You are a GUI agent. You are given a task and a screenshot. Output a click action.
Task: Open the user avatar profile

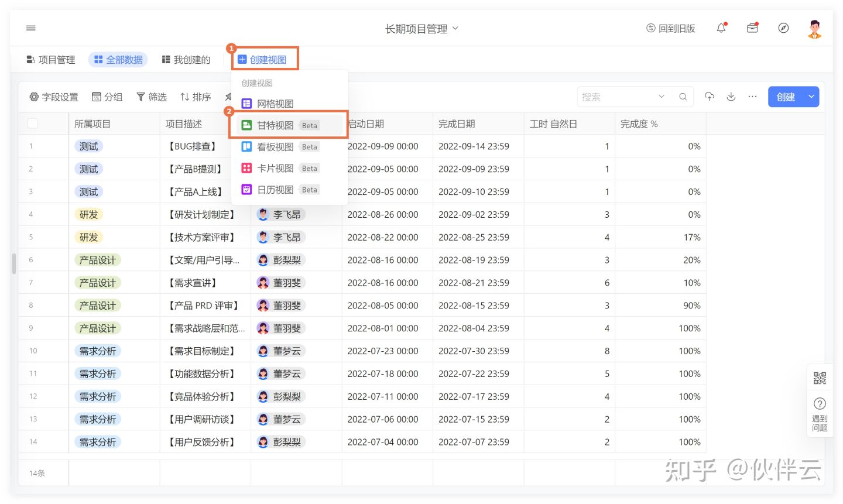(814, 28)
